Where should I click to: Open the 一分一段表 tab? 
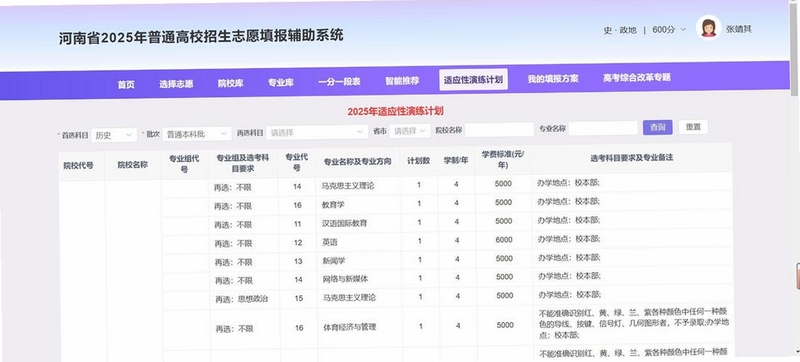[x=339, y=82]
